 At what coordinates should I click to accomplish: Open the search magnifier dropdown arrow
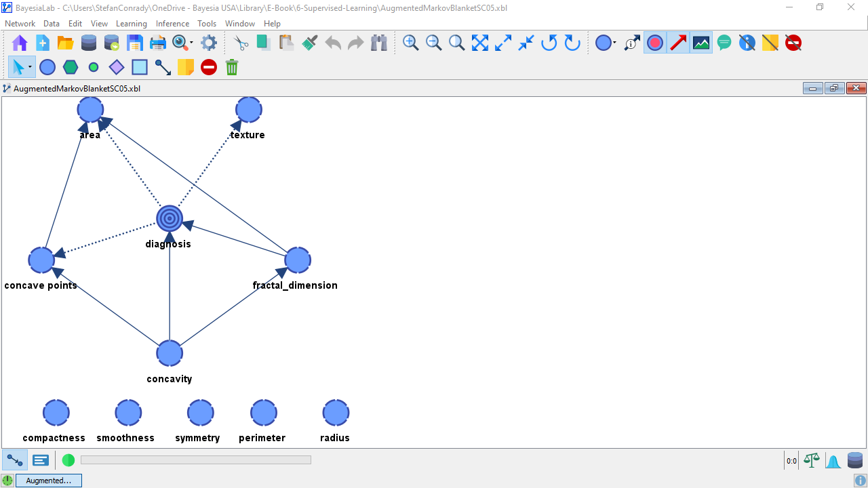pyautogui.click(x=191, y=43)
